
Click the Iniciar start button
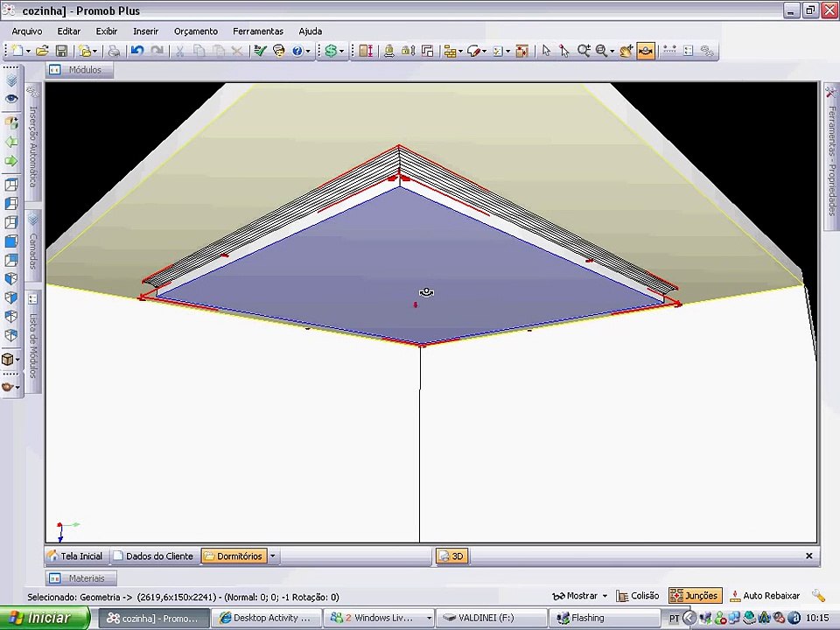[44, 619]
